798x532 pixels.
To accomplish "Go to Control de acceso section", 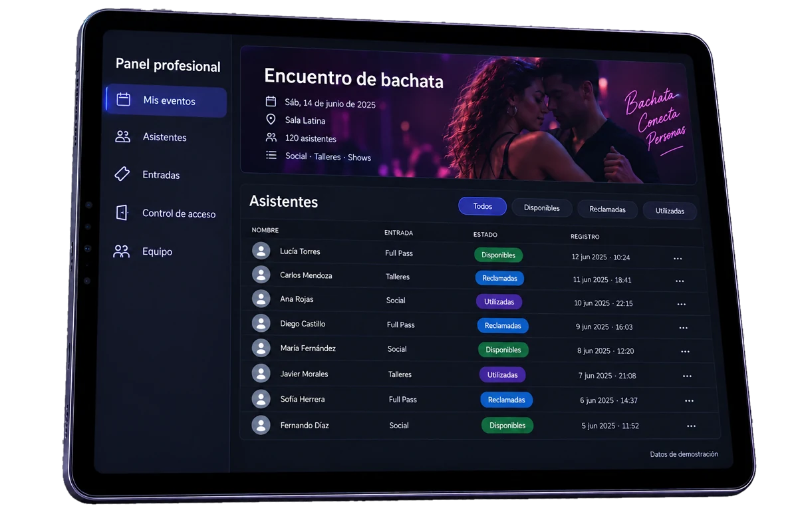I will [179, 213].
